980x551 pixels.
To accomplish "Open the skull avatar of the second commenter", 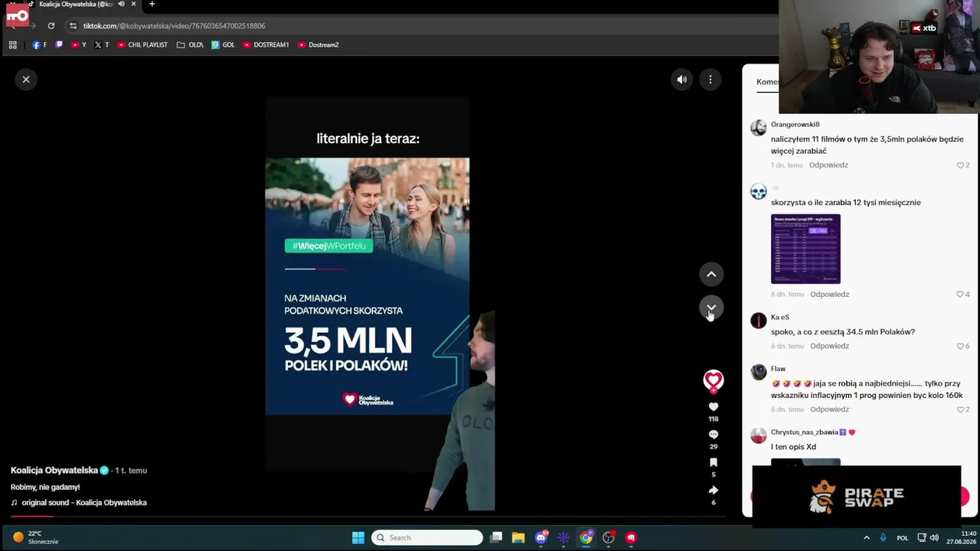I will tap(759, 191).
